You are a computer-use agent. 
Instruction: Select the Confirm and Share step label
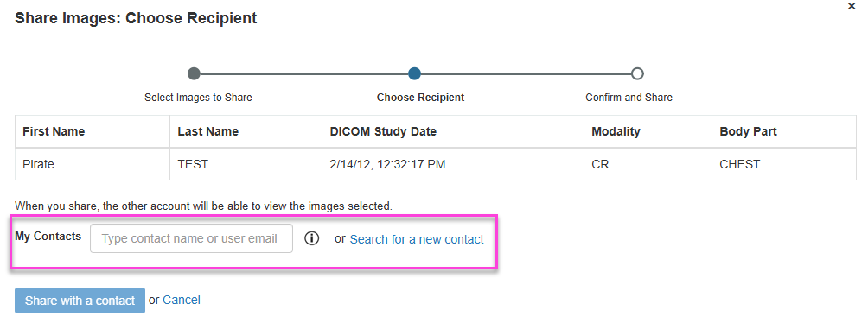coord(629,98)
